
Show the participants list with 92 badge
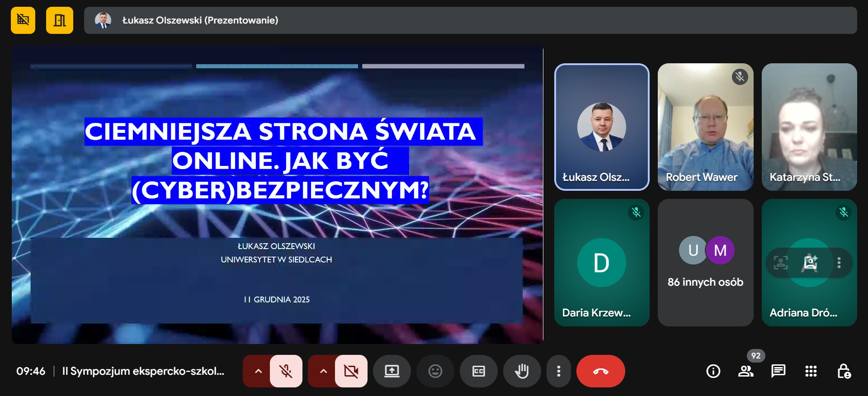745,371
